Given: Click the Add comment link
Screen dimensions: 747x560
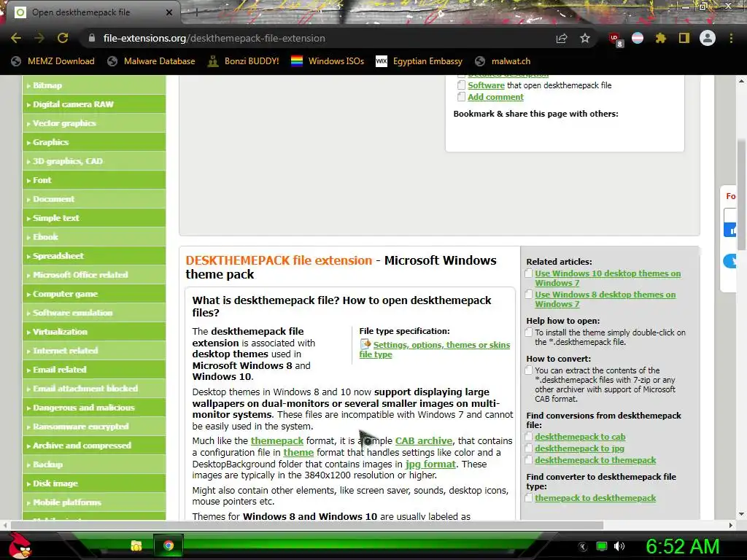Looking at the screenshot, I should [x=495, y=97].
